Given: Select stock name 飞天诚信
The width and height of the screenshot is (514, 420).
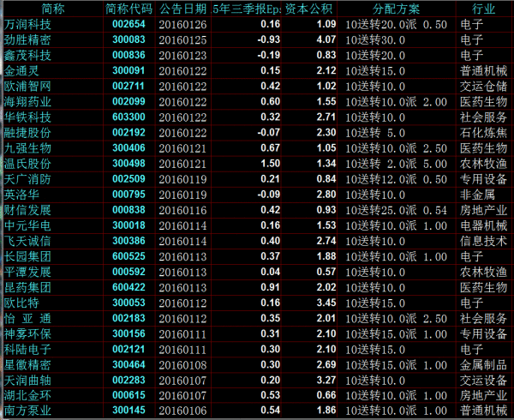Looking at the screenshot, I should (x=27, y=241).
